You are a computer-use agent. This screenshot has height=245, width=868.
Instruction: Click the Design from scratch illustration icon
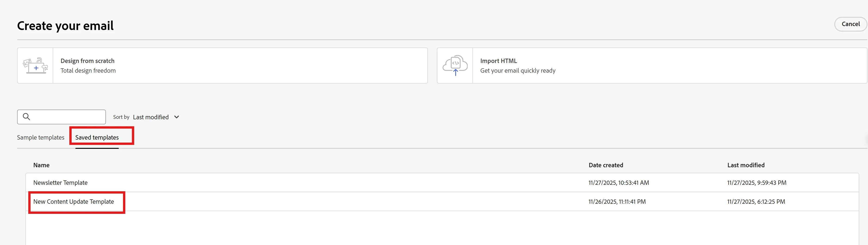point(35,66)
